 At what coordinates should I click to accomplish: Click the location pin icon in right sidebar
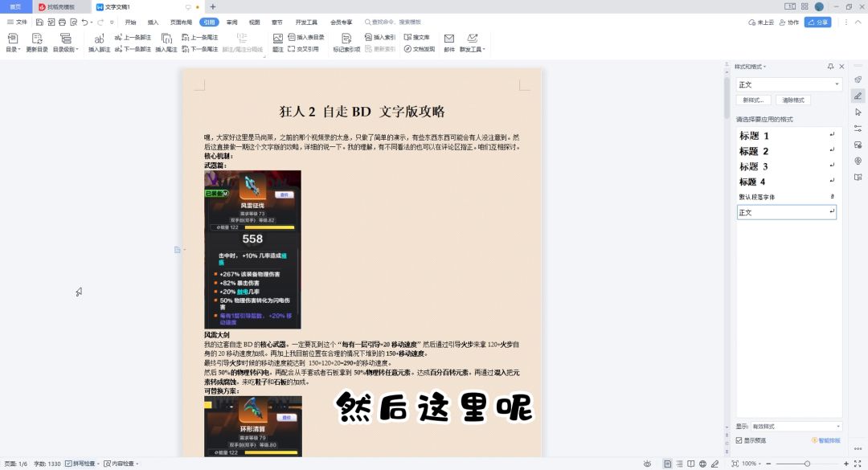[x=858, y=161]
